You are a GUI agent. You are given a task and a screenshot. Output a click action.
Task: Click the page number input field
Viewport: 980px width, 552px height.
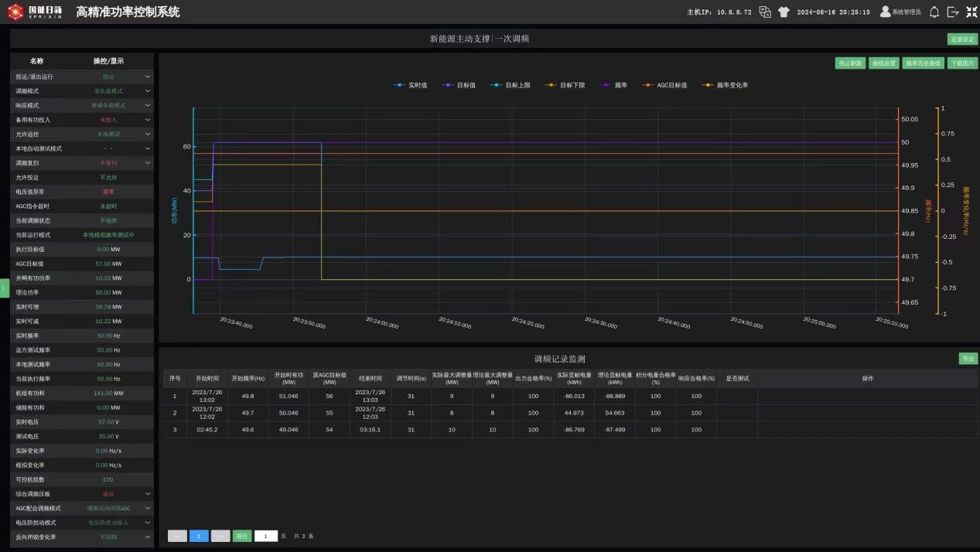(266, 536)
